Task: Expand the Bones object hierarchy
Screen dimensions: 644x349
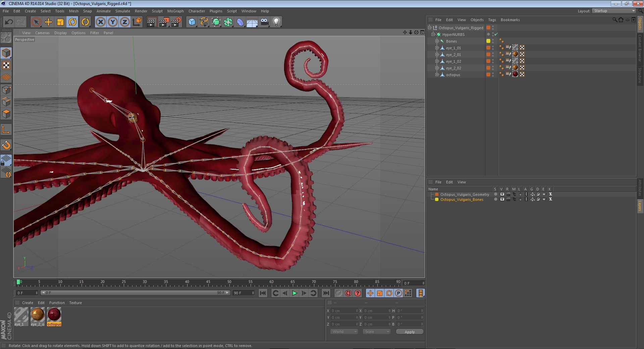Action: [x=437, y=41]
